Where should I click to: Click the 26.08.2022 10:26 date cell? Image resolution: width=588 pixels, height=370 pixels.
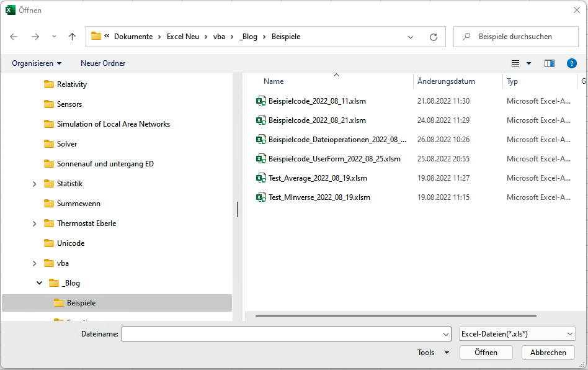click(x=443, y=140)
